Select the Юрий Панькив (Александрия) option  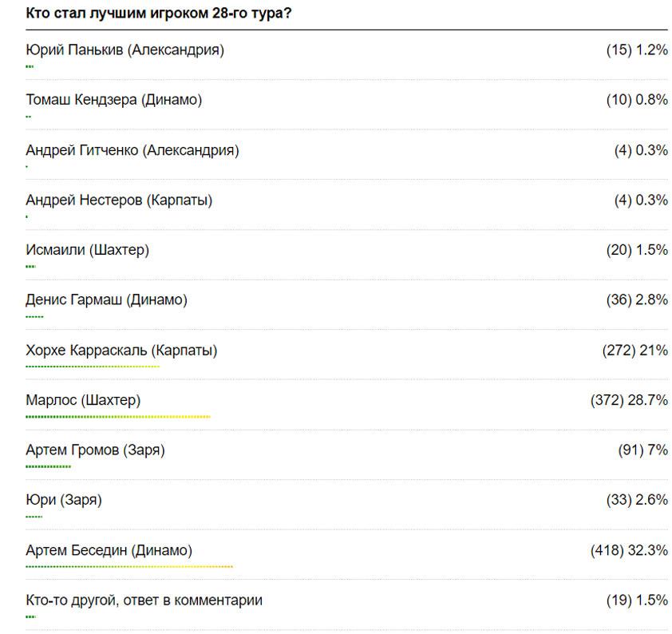click(x=125, y=50)
